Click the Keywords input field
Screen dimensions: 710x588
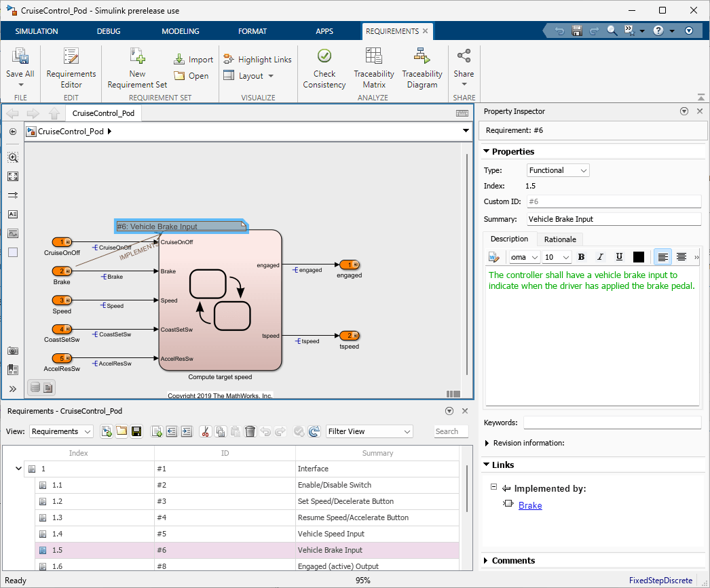click(x=612, y=423)
